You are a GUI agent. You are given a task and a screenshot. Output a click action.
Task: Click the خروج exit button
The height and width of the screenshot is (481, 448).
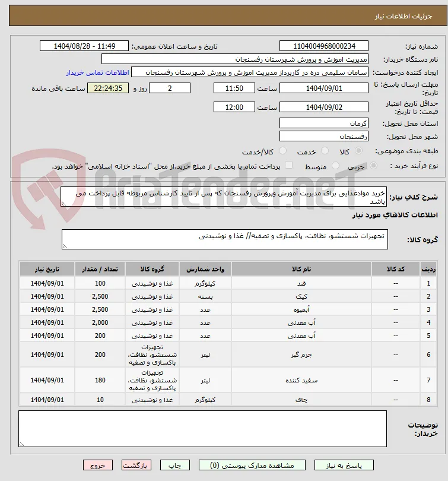point(98,466)
